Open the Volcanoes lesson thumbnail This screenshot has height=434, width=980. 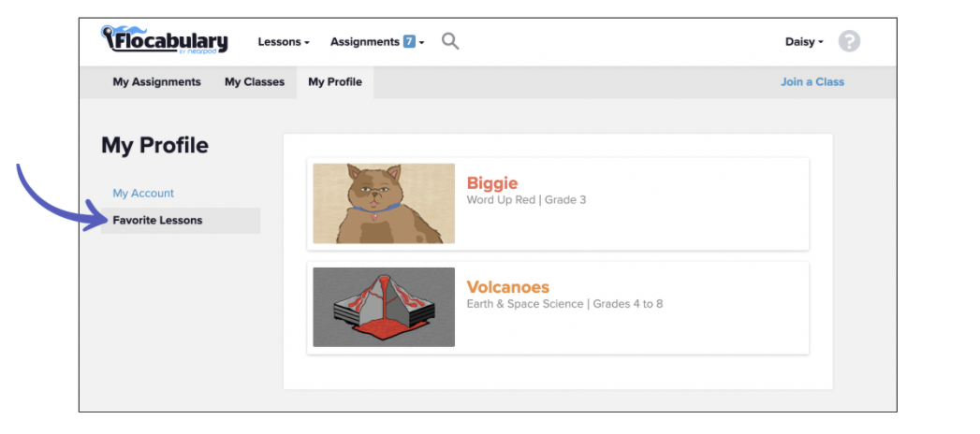384,307
